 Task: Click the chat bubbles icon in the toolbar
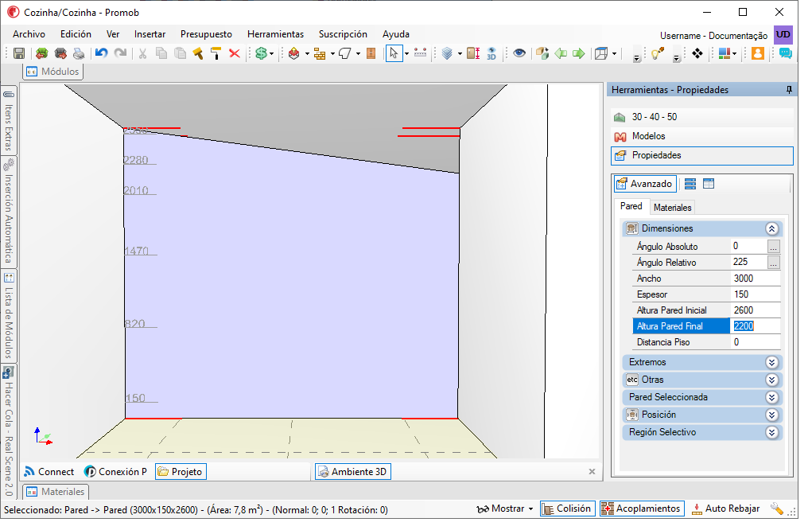786,53
